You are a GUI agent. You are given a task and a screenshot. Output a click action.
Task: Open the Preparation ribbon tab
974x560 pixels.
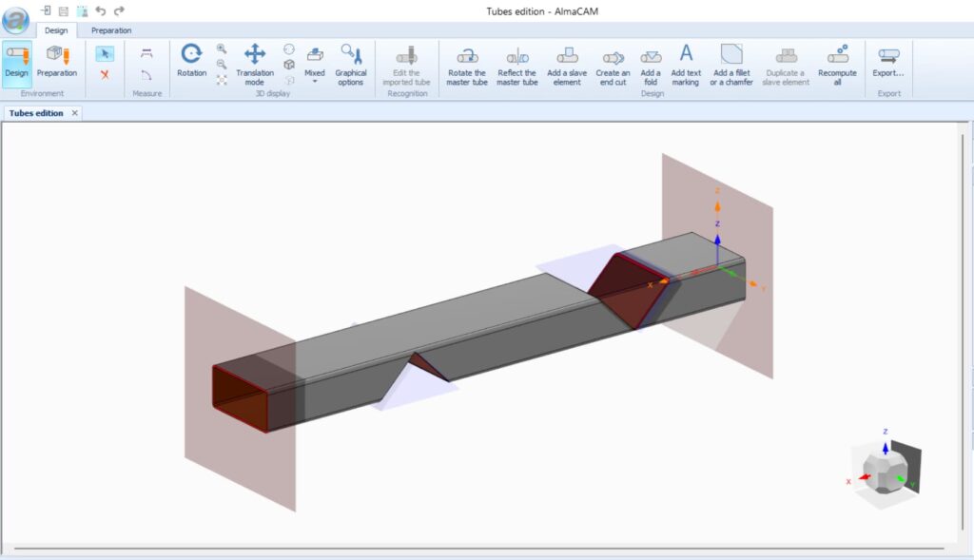[x=111, y=30]
